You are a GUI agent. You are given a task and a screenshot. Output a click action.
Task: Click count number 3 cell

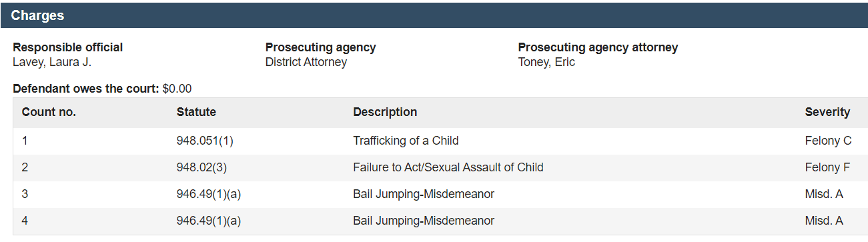25,194
